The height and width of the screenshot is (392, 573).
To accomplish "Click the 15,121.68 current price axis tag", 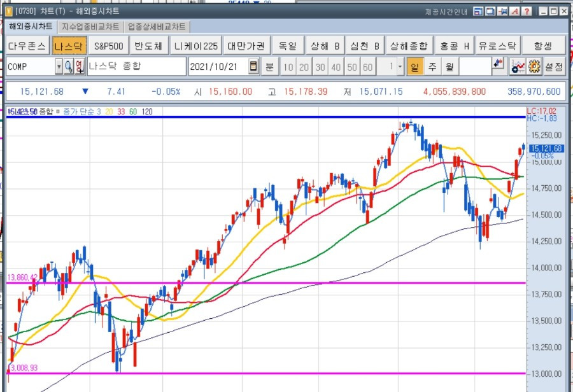I will (546, 148).
